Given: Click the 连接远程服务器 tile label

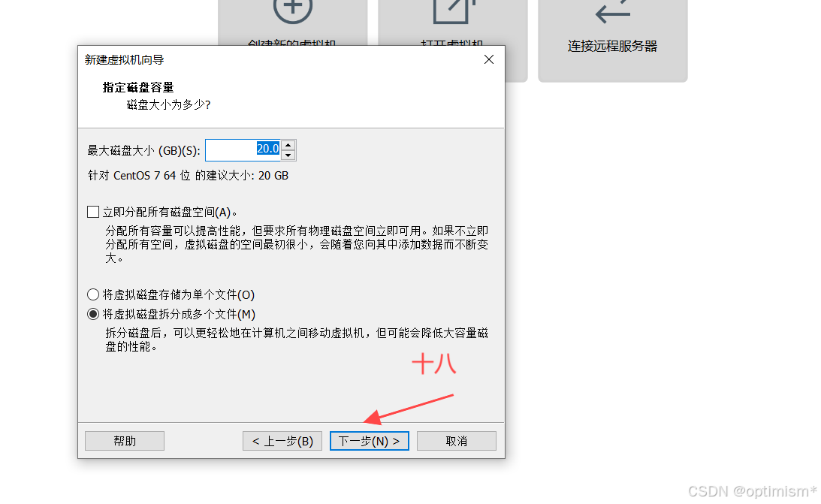Looking at the screenshot, I should (x=613, y=46).
